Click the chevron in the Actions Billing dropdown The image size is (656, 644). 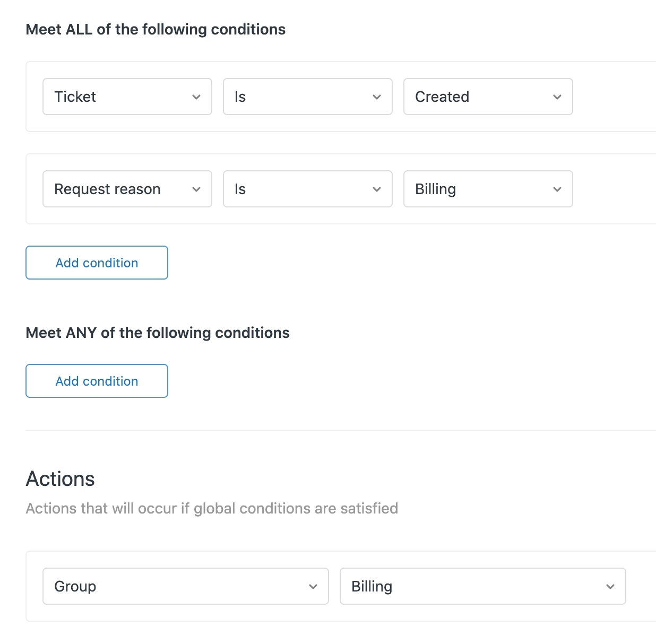(610, 587)
